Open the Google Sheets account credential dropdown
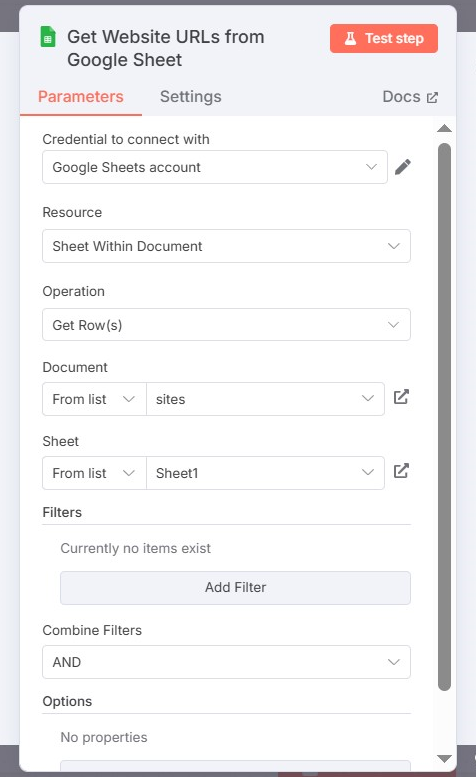Image resolution: width=476 pixels, height=777 pixels. pos(215,167)
